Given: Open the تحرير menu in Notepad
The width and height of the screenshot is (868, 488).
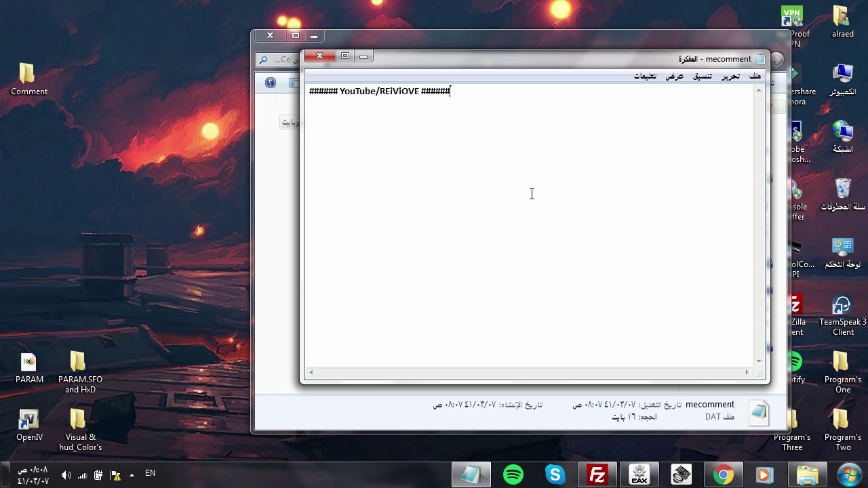Looking at the screenshot, I should click(x=730, y=76).
